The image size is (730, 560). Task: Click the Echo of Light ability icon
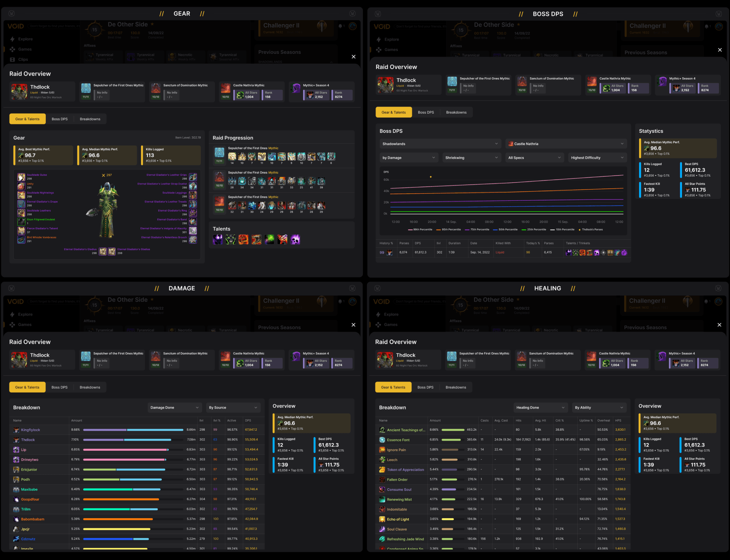pyautogui.click(x=382, y=519)
